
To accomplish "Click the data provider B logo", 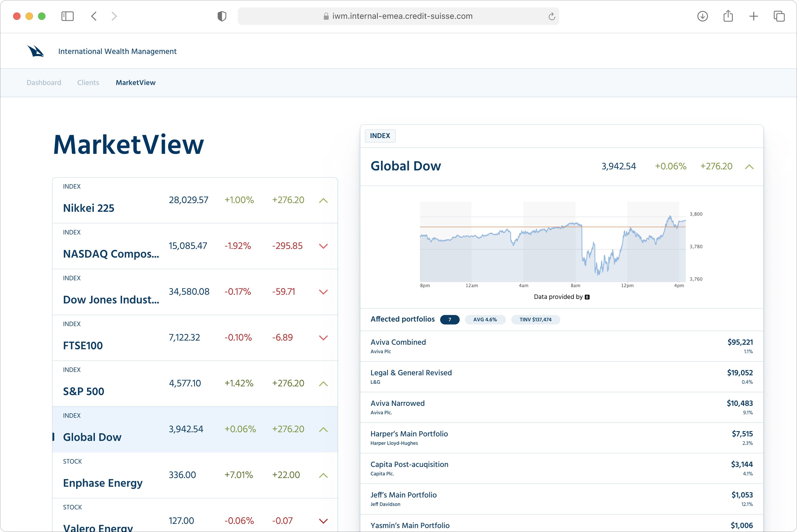I will coord(587,297).
